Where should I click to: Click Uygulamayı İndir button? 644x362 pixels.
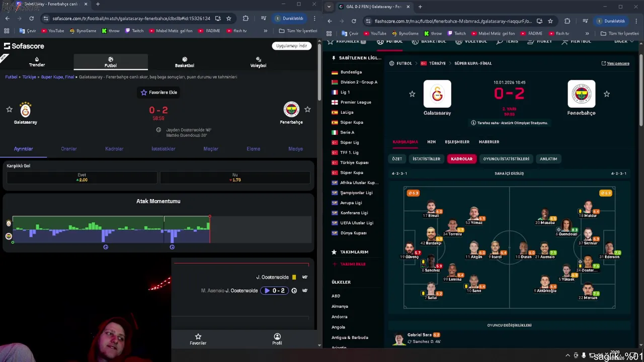click(292, 46)
